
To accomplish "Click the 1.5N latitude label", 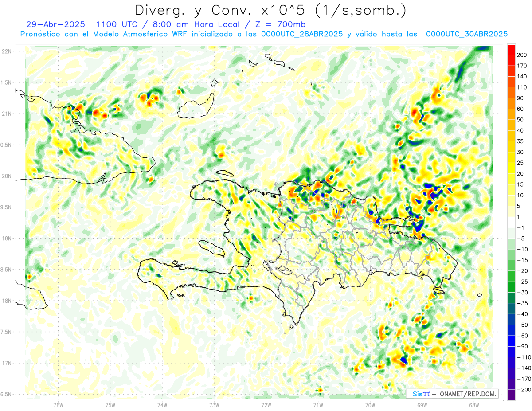I will [6, 83].
